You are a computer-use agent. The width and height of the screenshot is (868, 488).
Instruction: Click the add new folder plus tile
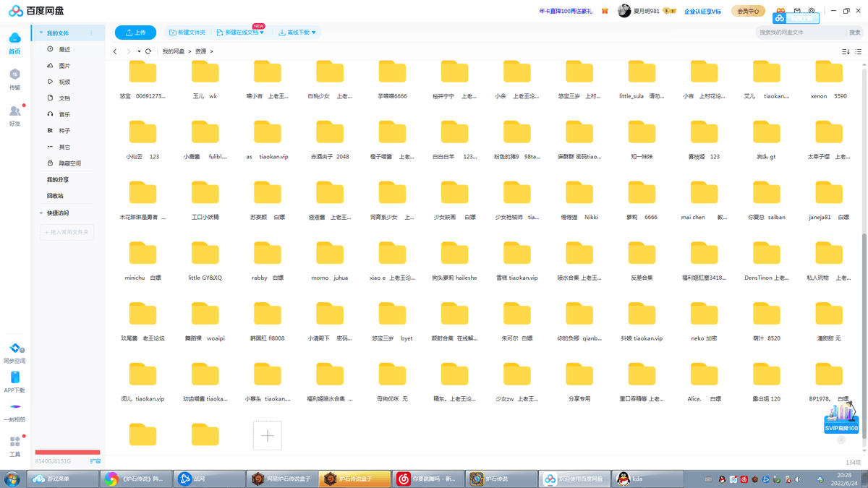click(268, 435)
